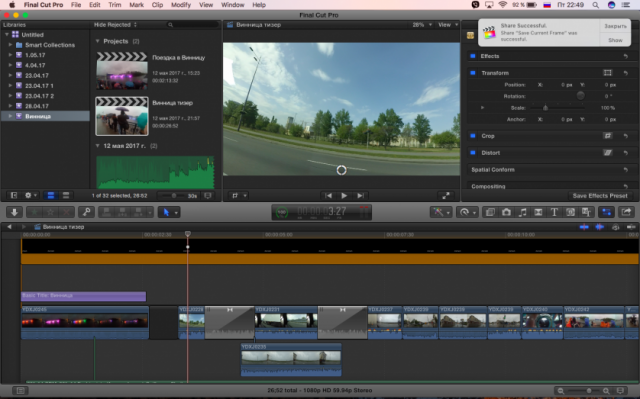This screenshot has height=399, width=640.
Task: Toggle the Transform effect checkbox
Action: coord(473,73)
